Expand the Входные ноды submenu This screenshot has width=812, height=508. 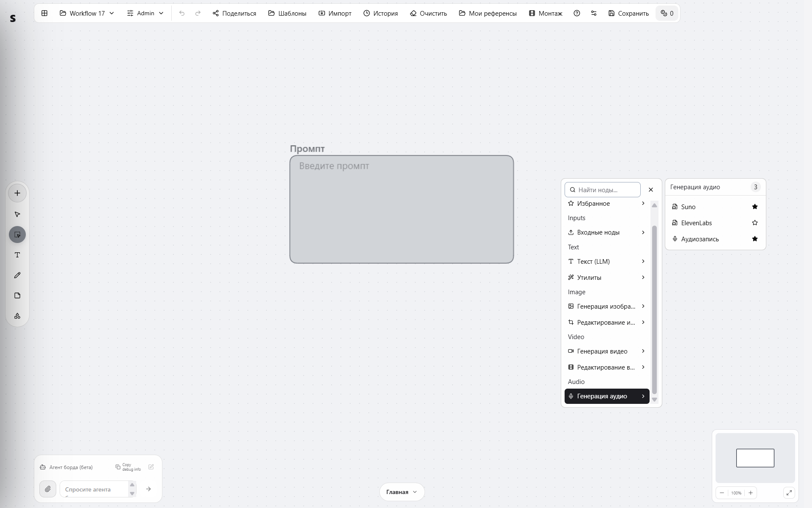(x=607, y=232)
